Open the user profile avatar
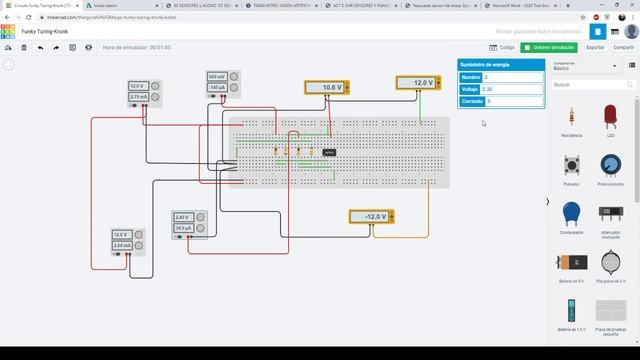The image size is (640, 360). [631, 32]
